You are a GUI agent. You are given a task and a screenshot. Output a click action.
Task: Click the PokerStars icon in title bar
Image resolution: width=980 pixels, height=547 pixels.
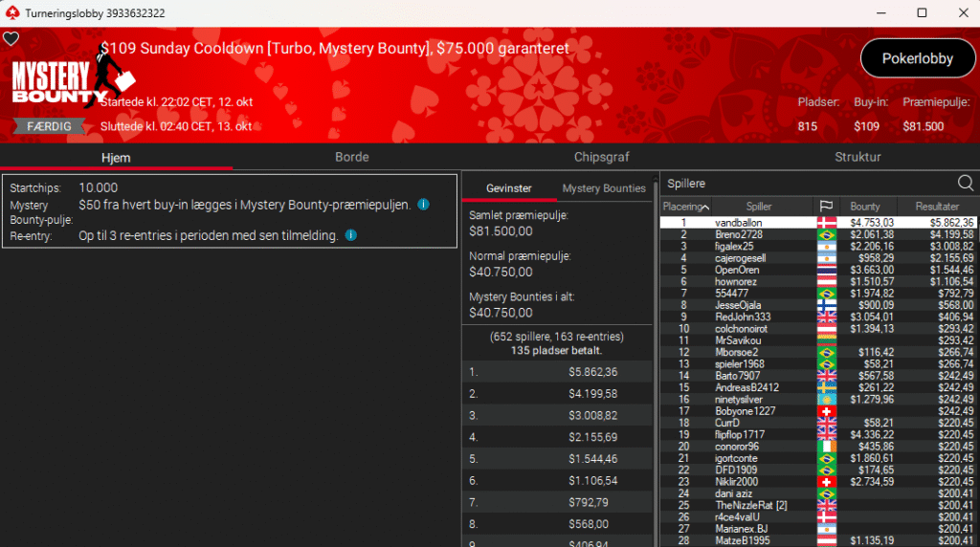[12, 12]
